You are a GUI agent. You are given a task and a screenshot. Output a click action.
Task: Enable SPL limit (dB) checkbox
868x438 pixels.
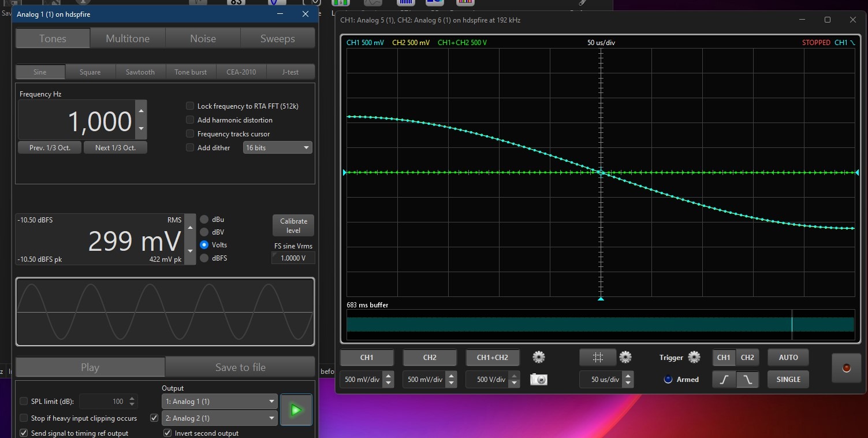coord(24,401)
